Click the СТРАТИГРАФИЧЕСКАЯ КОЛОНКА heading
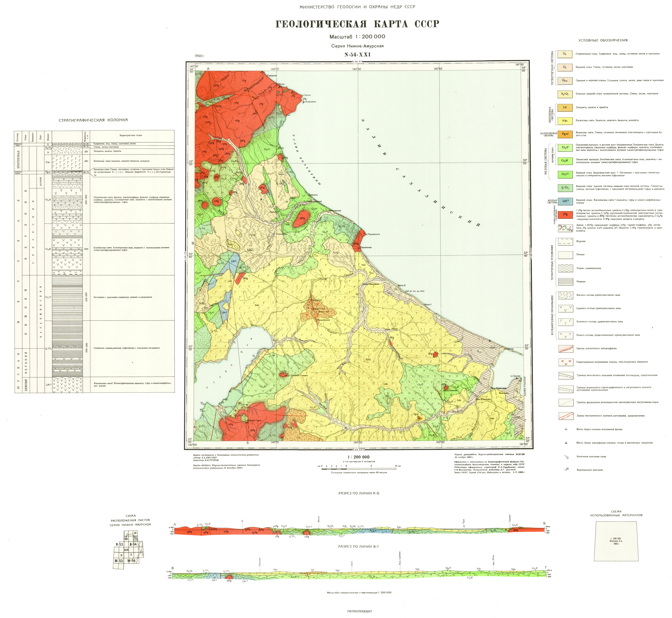The height and width of the screenshot is (618, 672). pos(93,120)
